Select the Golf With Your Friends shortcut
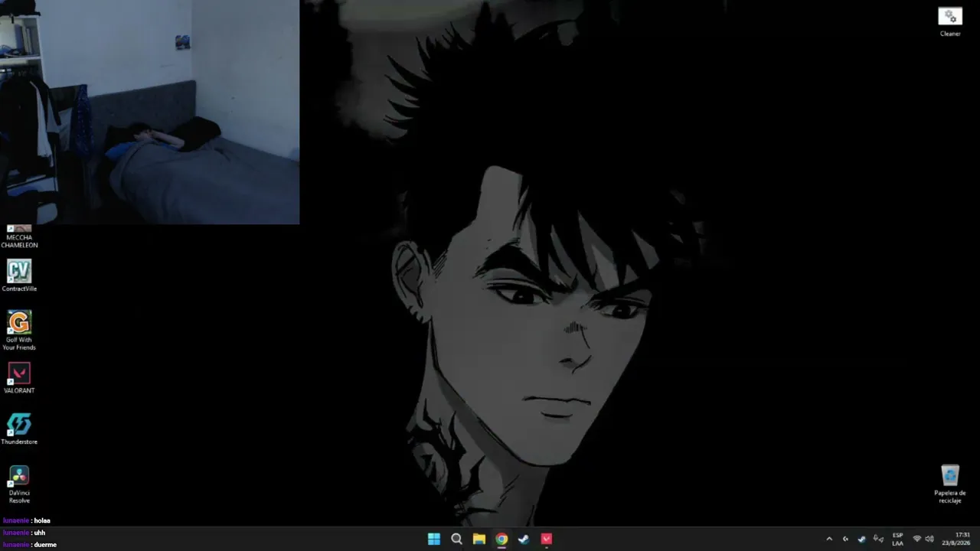This screenshot has width=980, height=551. pyautogui.click(x=19, y=331)
